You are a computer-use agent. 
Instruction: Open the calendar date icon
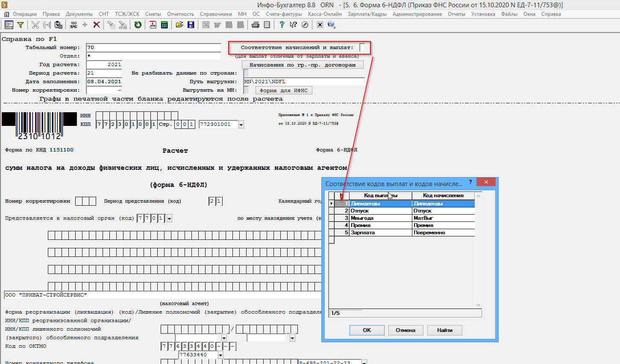pyautogui.click(x=153, y=25)
